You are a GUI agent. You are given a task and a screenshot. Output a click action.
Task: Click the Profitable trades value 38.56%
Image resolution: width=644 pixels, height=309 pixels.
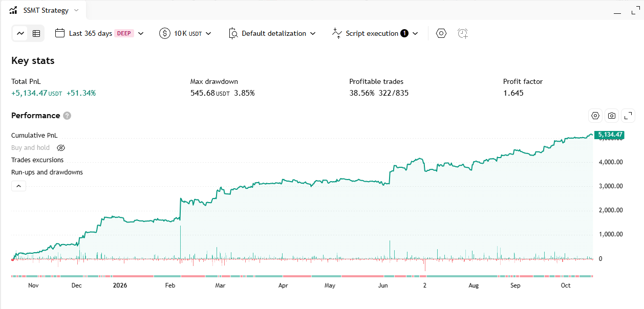(361, 93)
